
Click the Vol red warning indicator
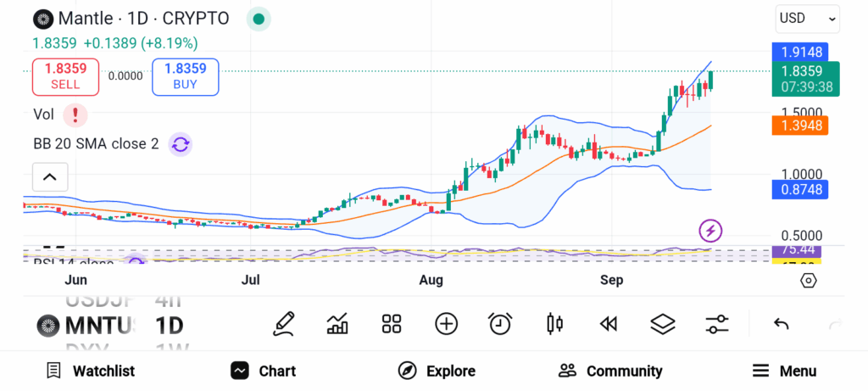click(x=76, y=115)
